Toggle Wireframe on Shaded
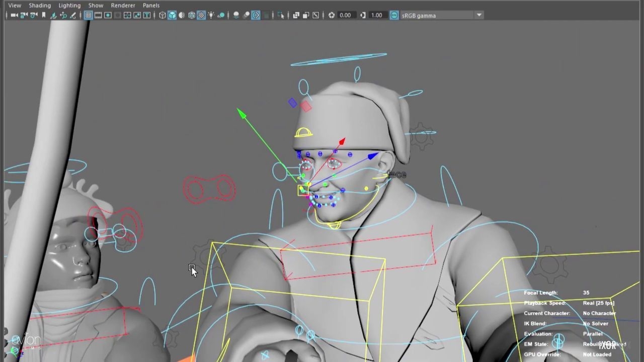Viewport: 644px width, 362px height. (x=192, y=15)
